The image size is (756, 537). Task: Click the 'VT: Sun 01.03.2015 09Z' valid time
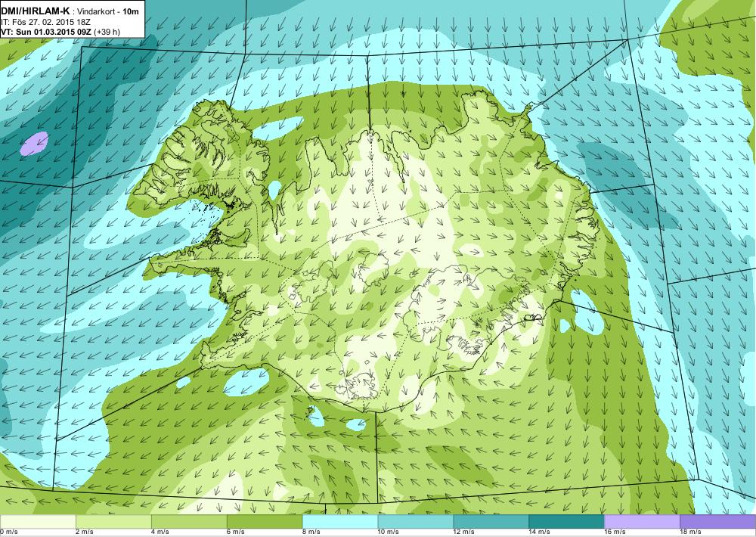click(46, 32)
